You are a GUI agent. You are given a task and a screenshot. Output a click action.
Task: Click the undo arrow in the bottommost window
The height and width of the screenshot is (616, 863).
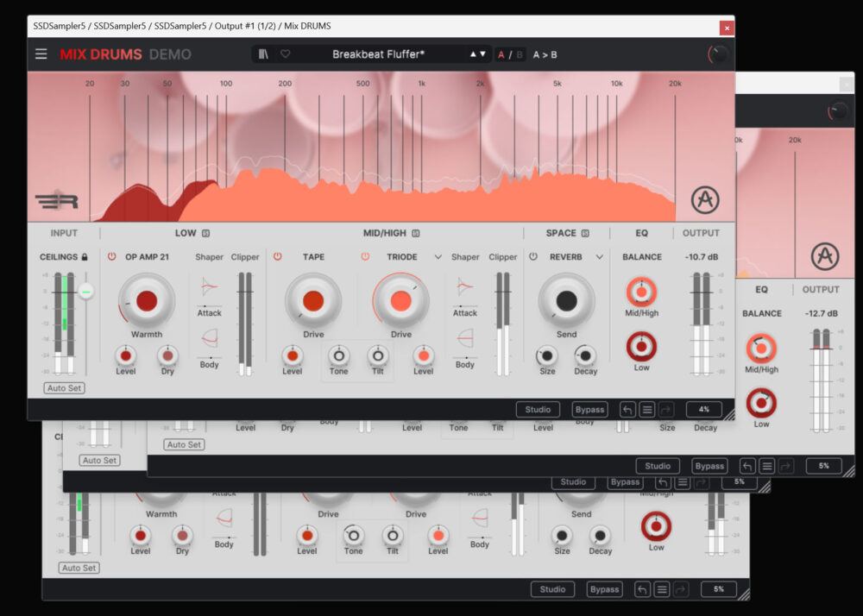[642, 589]
